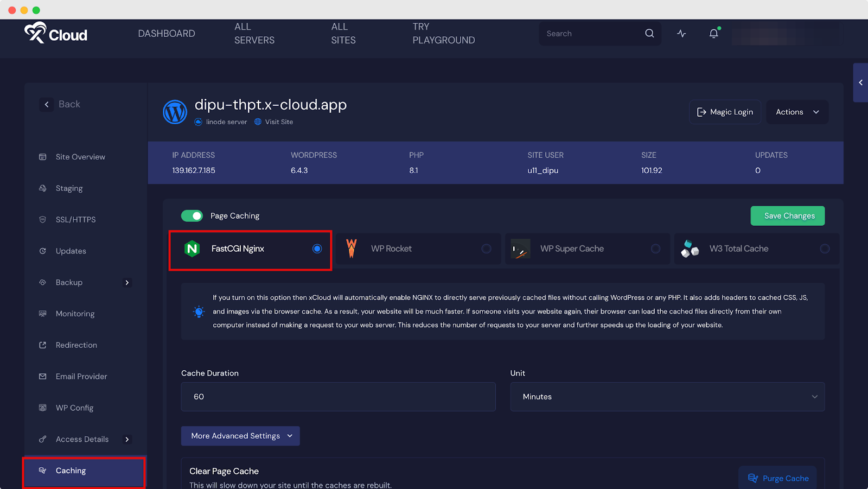Click the WP Rocket logo icon
868x489 pixels.
[x=352, y=249]
